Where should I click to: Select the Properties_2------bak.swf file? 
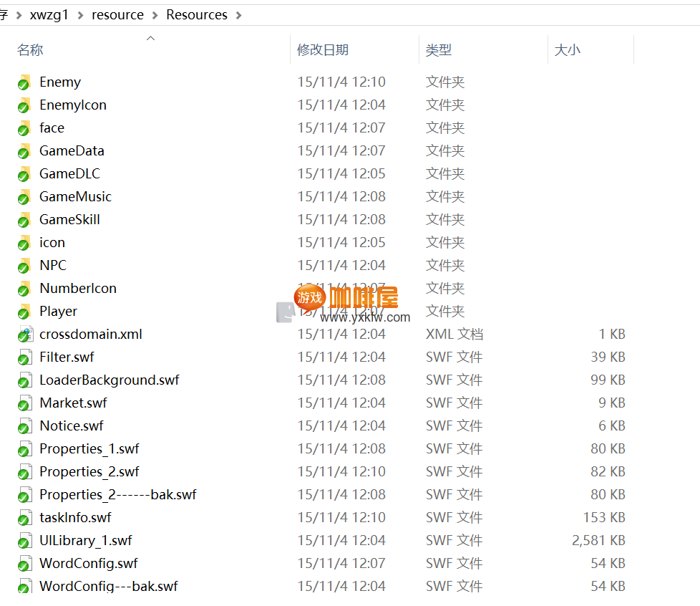117,495
